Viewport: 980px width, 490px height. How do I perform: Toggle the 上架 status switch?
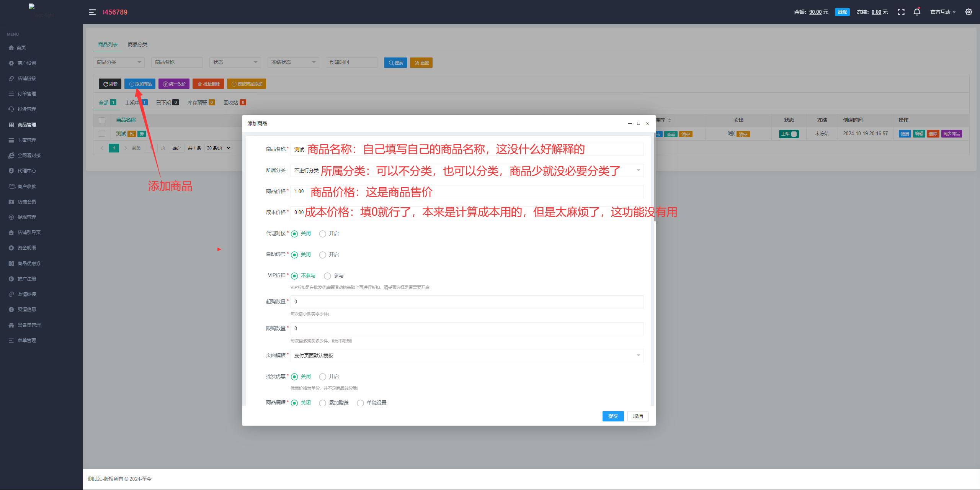pyautogui.click(x=789, y=134)
